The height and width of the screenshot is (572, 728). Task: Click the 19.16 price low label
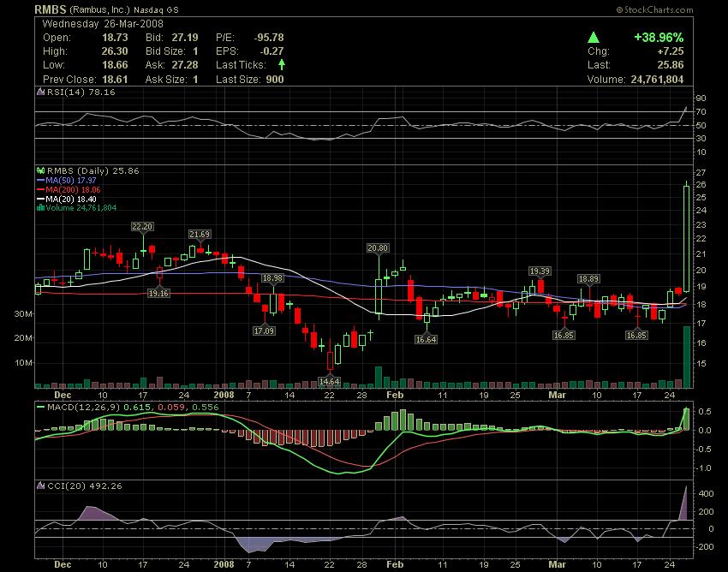click(158, 294)
